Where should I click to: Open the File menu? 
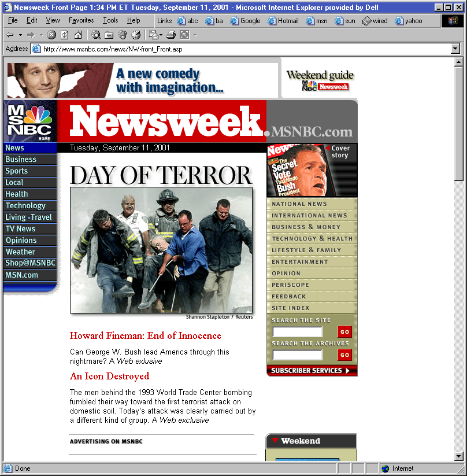click(13, 20)
